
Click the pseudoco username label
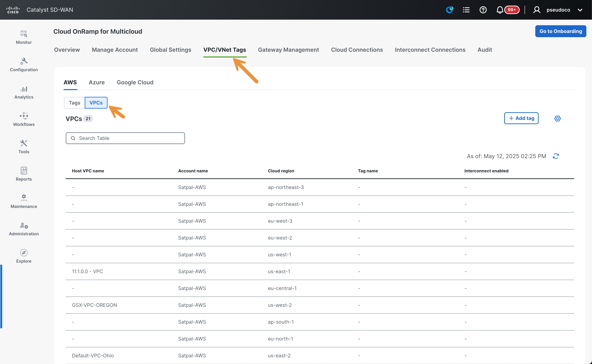558,10
